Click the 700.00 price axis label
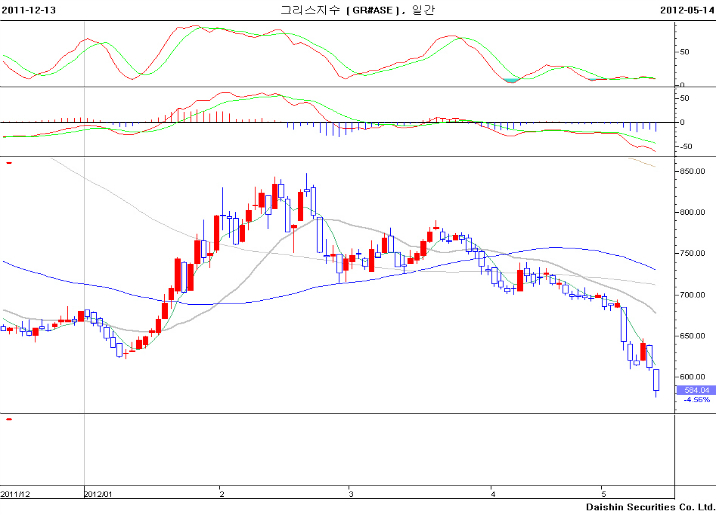 pos(694,295)
